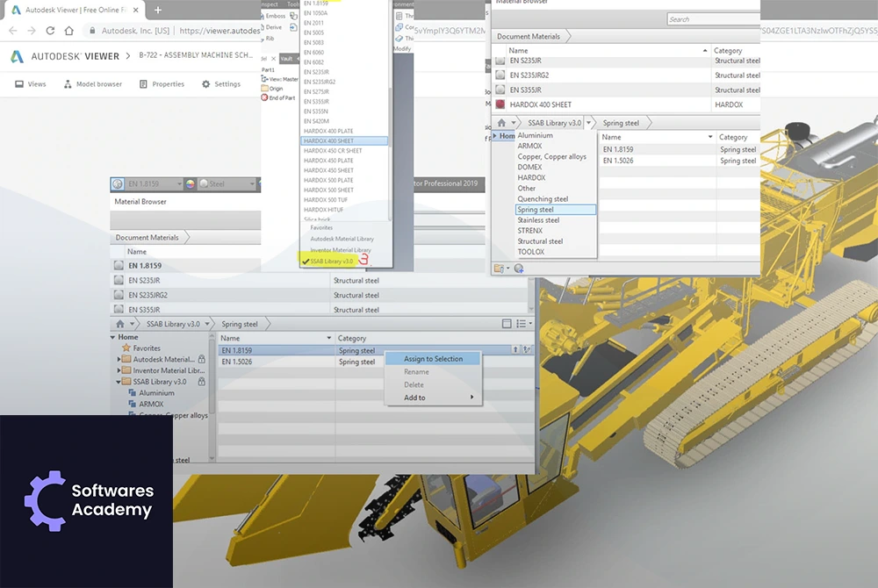
Task: Select HARDOX 400 SHEET in the material dropdown list
Action: pos(344,141)
